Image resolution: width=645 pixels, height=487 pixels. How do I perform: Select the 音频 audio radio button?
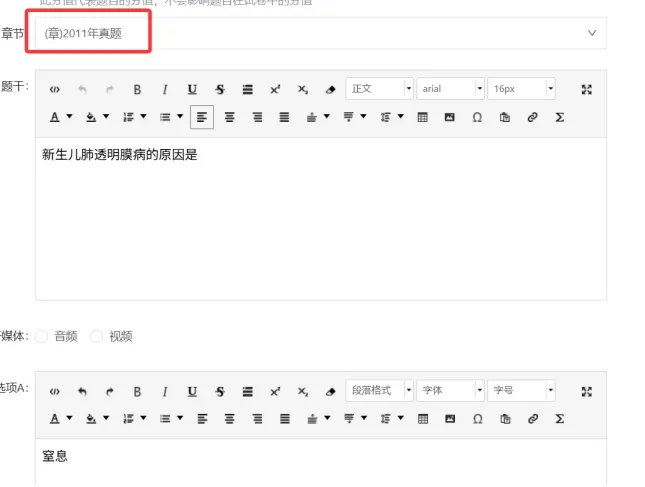click(42, 336)
